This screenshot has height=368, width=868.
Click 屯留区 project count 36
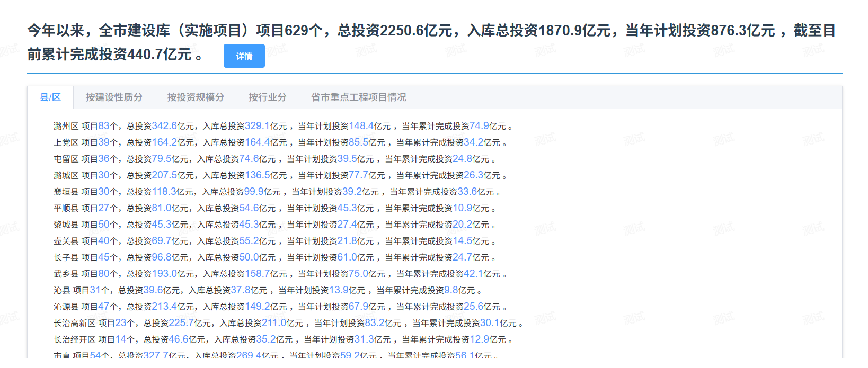(x=103, y=159)
